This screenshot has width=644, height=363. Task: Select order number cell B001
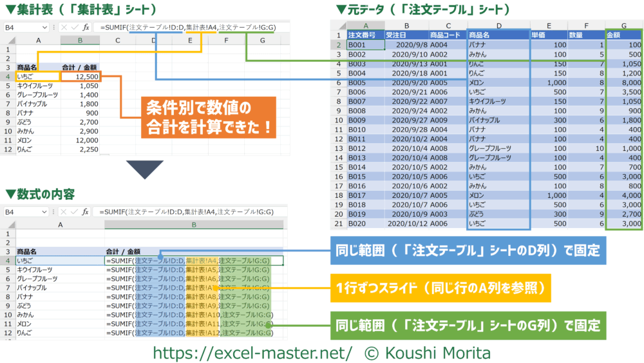coord(365,45)
